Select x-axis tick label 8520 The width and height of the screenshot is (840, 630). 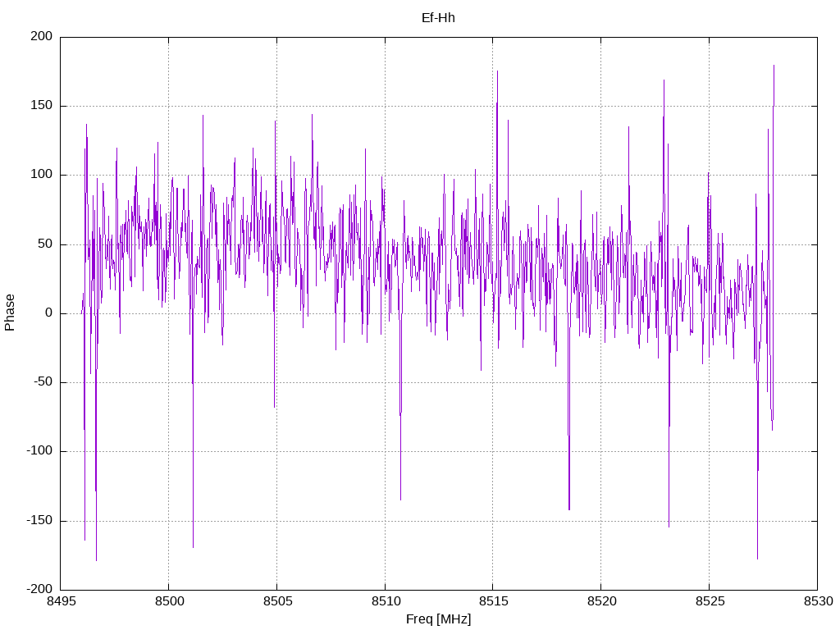tap(601, 601)
